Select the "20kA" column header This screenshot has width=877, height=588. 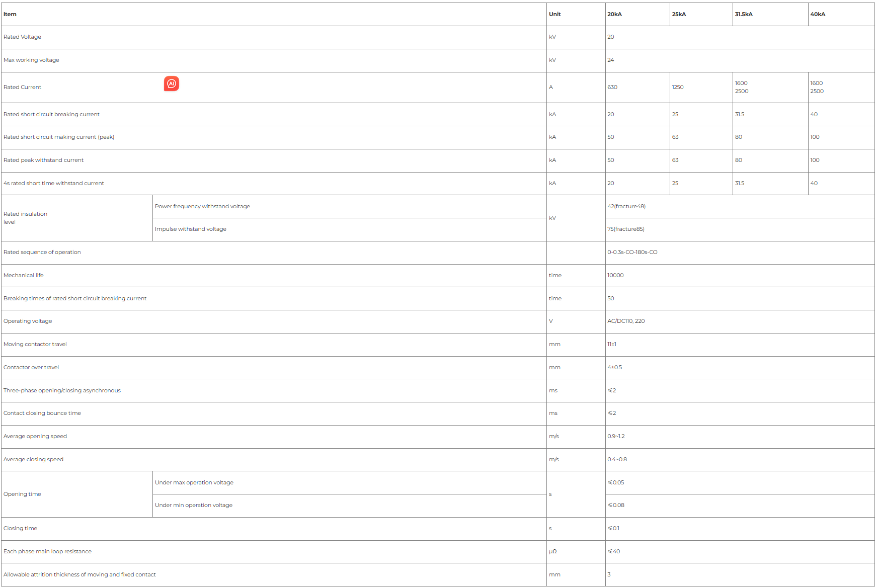tap(614, 14)
